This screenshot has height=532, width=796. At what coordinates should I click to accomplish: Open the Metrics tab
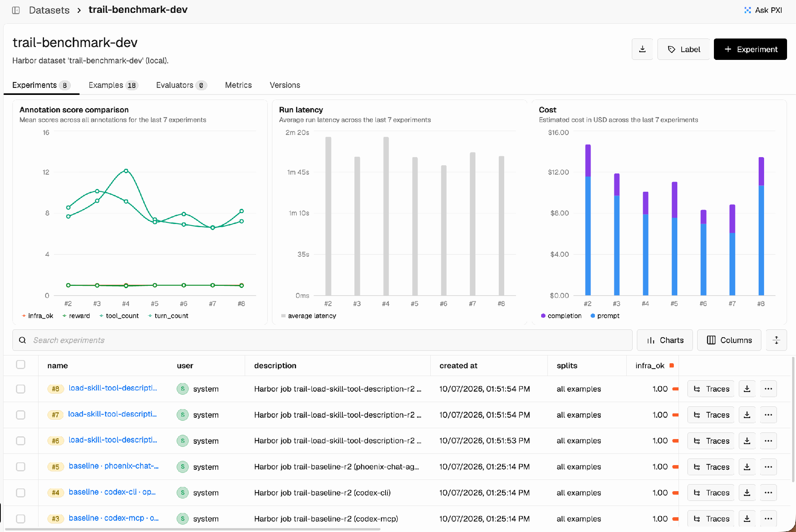tap(238, 85)
